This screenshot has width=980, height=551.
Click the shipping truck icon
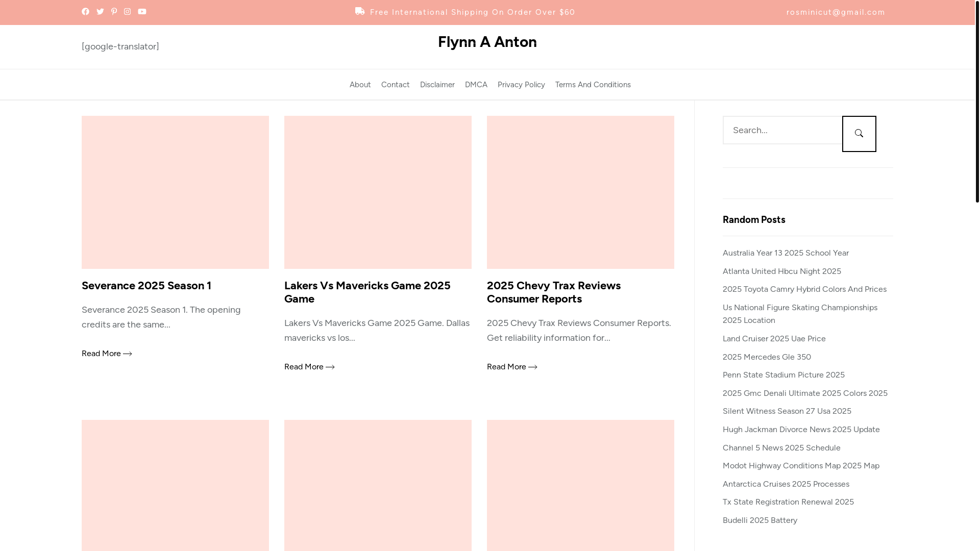(x=360, y=11)
